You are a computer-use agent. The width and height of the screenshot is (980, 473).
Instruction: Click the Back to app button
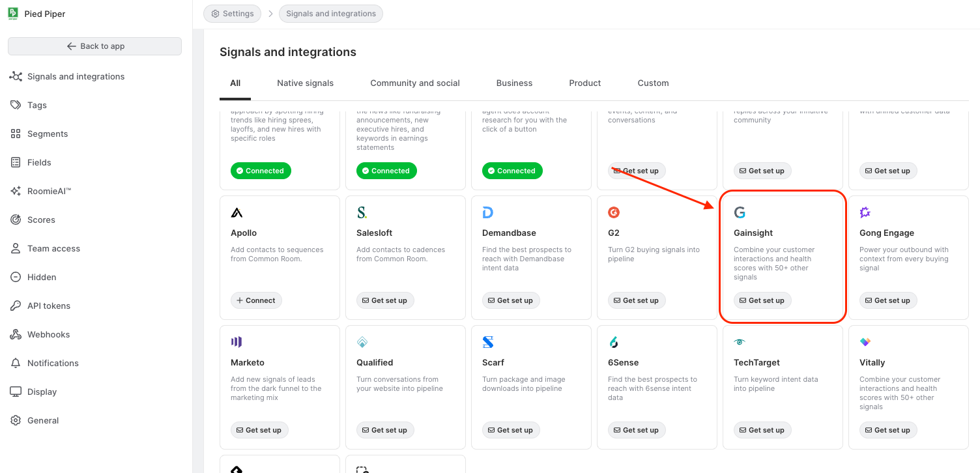pyautogui.click(x=95, y=46)
